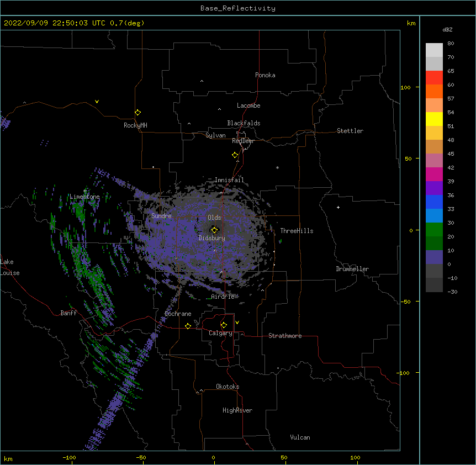The height and width of the screenshot is (465, 476).
Task: Select the Innisfail label
Action: [x=229, y=180]
